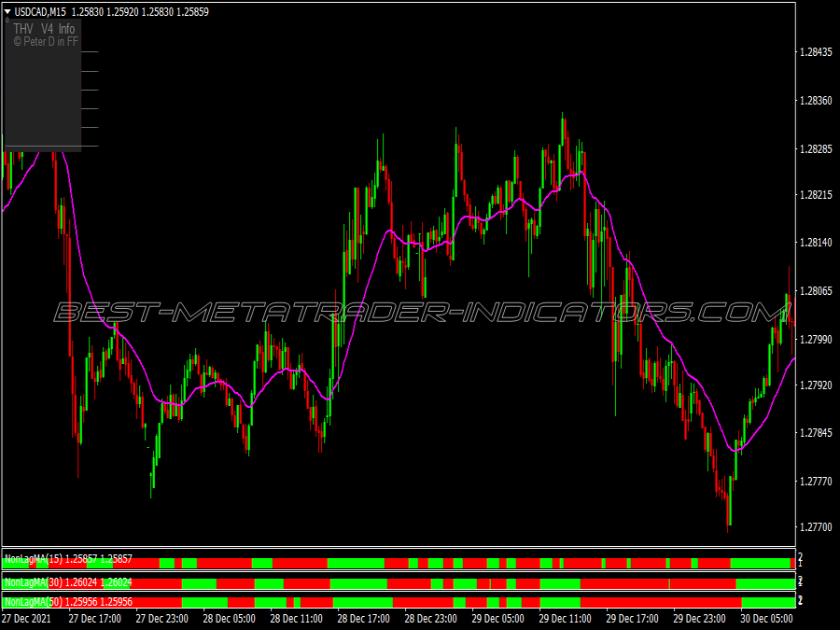Select the USDCAD,M15 chart title text
The height and width of the screenshot is (630, 840).
[40, 12]
